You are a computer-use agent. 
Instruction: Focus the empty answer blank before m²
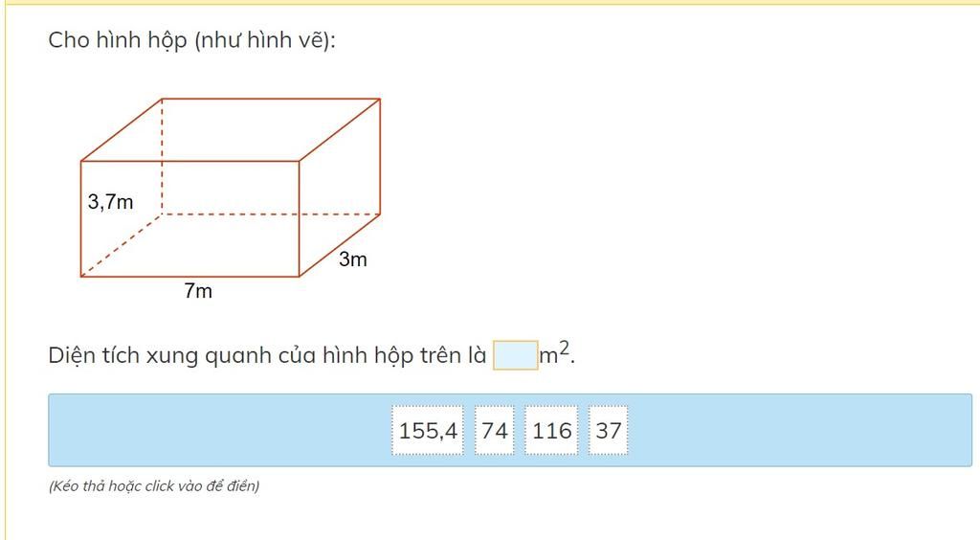(516, 355)
